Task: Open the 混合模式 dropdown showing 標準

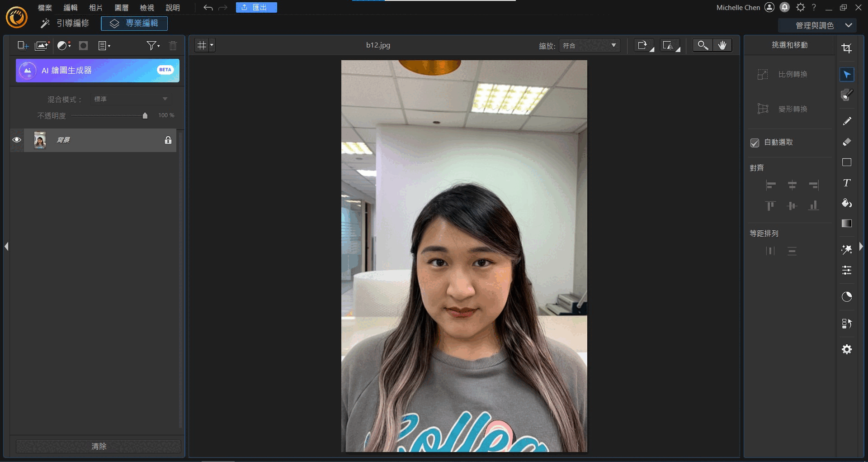Action: click(131, 99)
